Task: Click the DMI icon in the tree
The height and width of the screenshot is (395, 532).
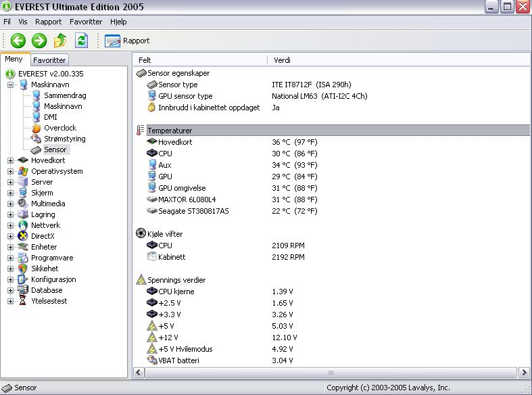Action: (36, 117)
